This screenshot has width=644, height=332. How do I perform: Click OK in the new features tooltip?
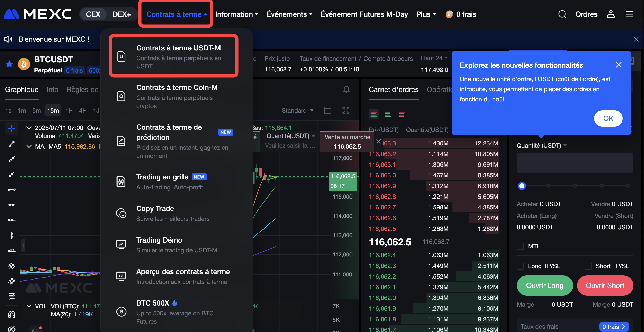point(608,118)
